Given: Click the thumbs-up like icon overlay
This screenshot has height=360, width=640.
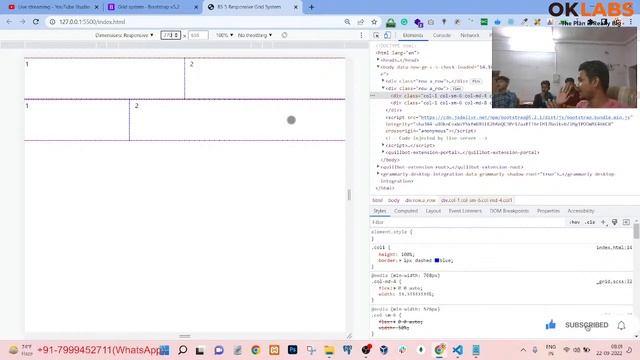Looking at the screenshot, I should 551,324.
